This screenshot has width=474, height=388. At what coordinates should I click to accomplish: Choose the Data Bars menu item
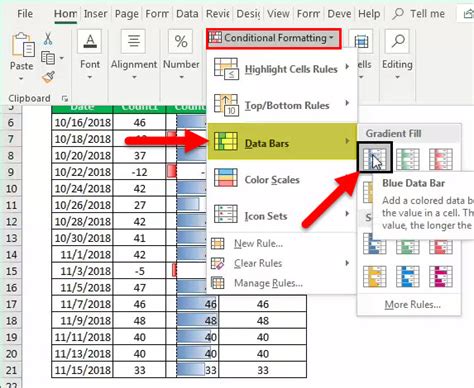point(282,141)
